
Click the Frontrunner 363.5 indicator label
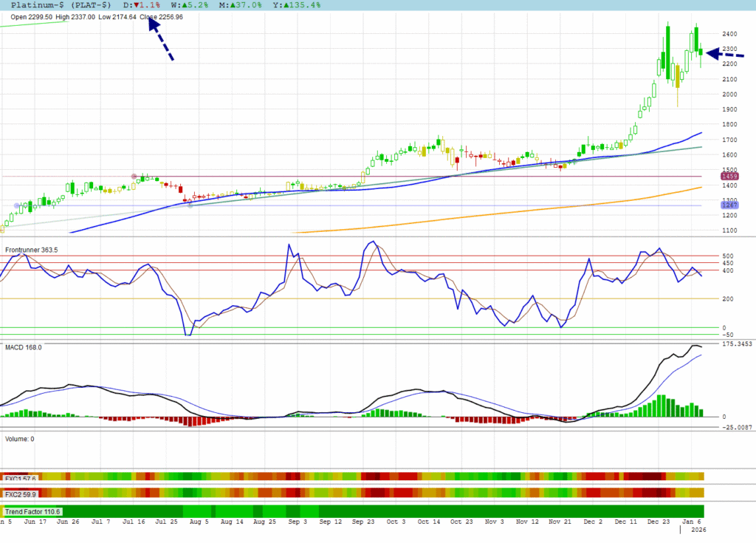pos(32,250)
